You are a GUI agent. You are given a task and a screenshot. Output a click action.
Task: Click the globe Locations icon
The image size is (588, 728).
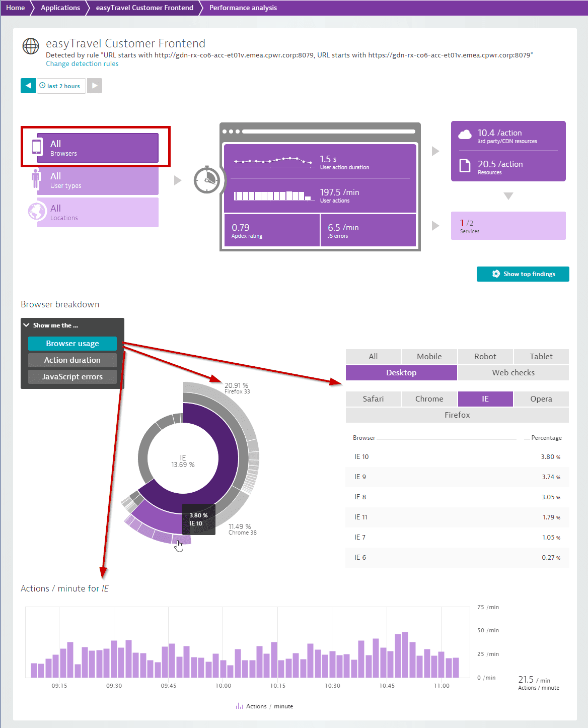37,212
